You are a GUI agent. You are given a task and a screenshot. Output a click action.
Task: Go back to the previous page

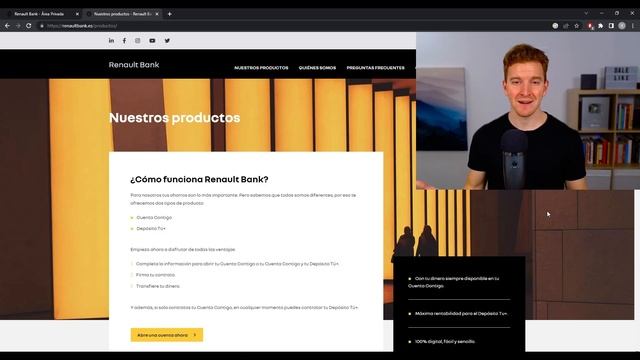click(7, 26)
